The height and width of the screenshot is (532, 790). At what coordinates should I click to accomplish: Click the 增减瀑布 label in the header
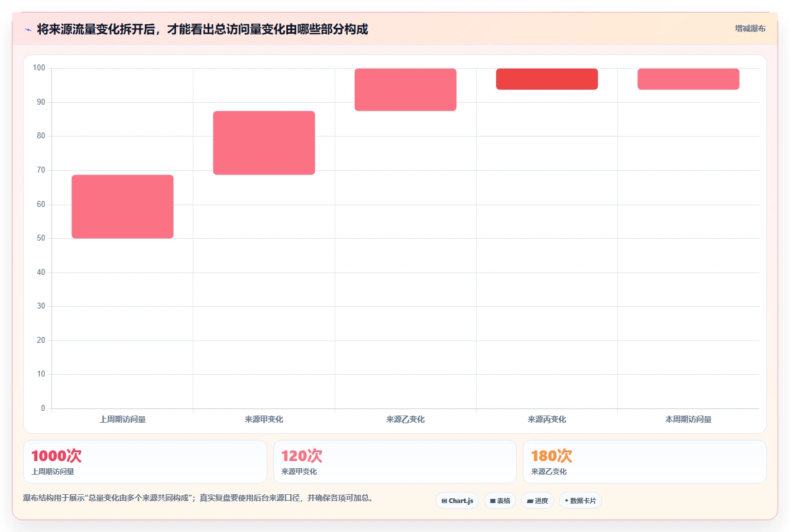[x=750, y=28]
